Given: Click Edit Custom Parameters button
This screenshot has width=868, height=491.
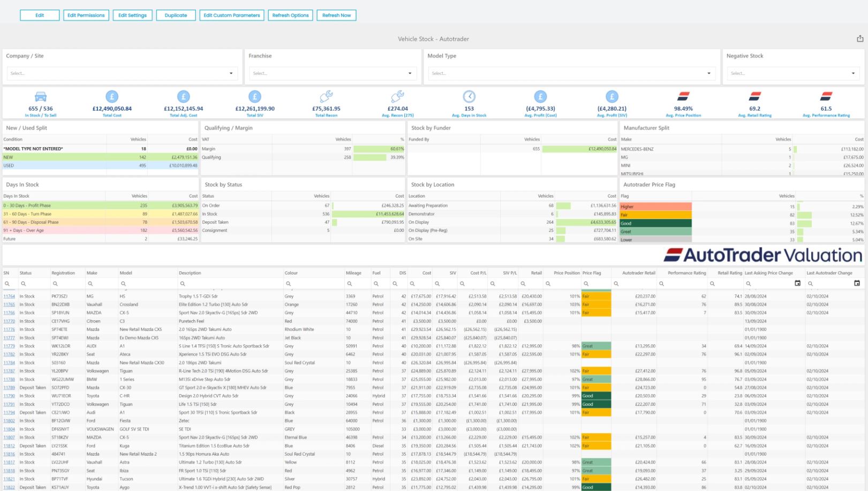Looking at the screenshot, I should (x=232, y=15).
